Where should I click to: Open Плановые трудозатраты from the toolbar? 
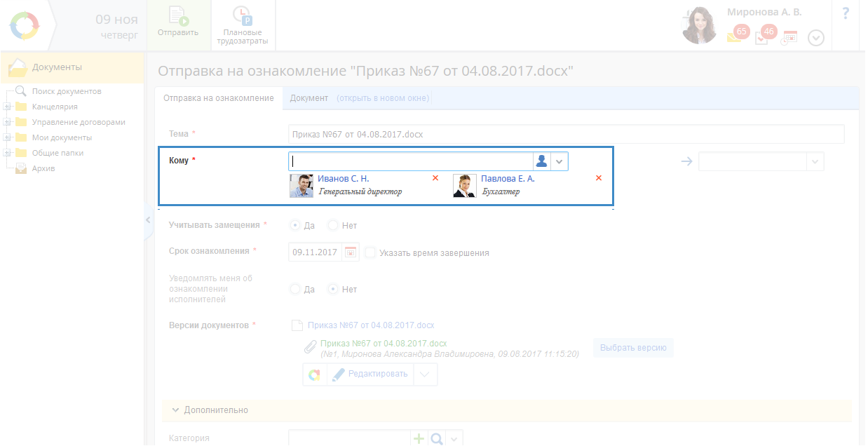(x=243, y=25)
